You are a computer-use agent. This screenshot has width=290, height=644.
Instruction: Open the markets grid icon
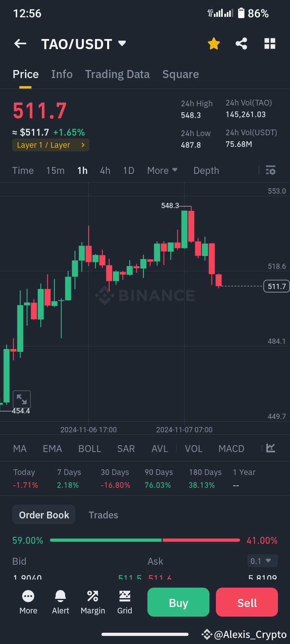tap(269, 43)
